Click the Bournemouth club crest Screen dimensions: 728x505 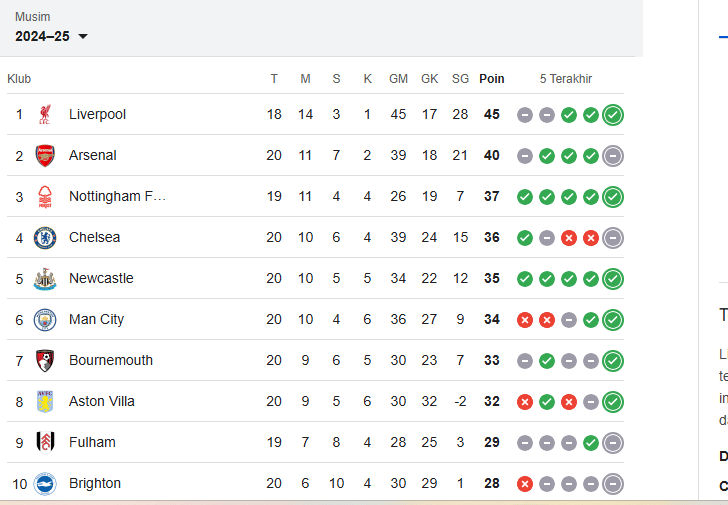(x=45, y=360)
